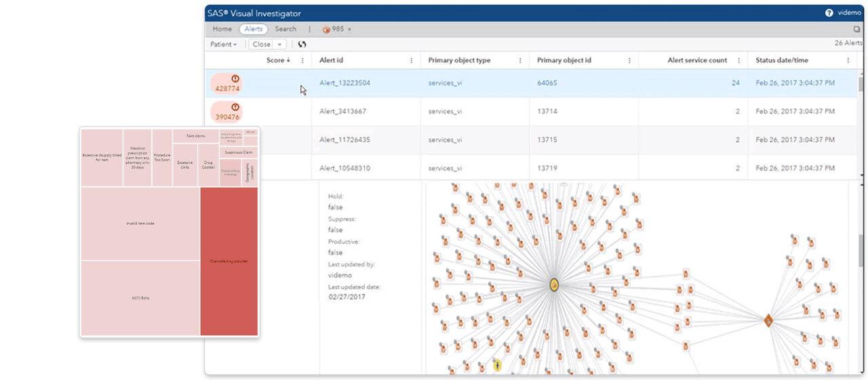Switch to the Alerts tab
868x380 pixels.
(x=254, y=29)
